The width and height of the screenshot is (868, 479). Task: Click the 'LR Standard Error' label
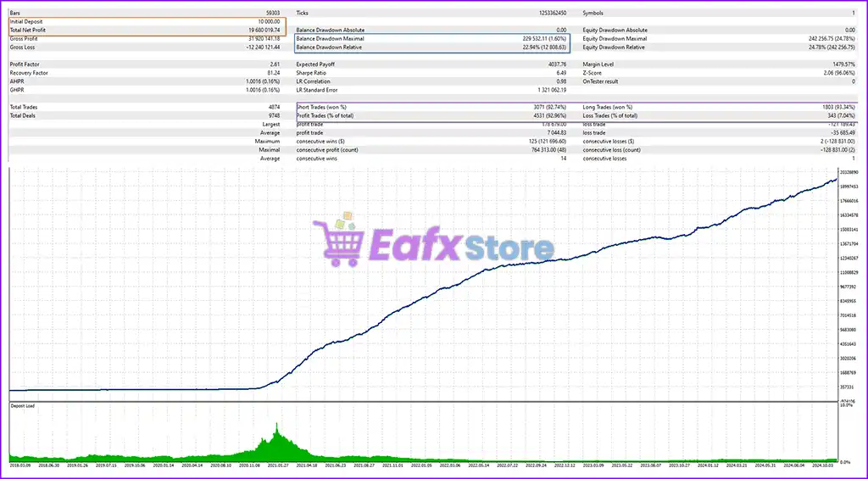pyautogui.click(x=318, y=90)
